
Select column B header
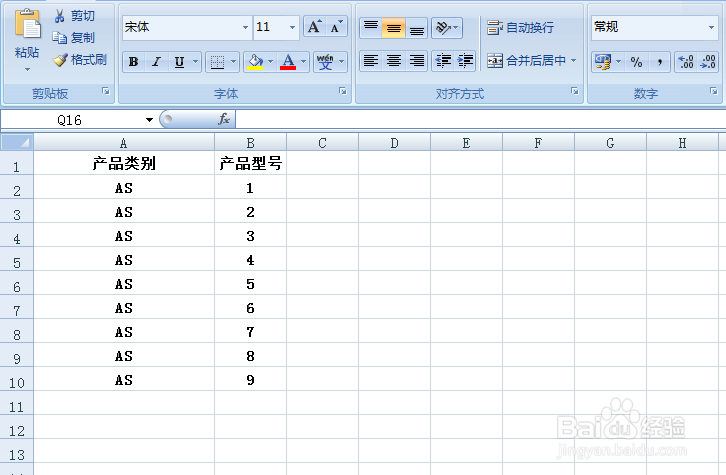click(x=250, y=143)
